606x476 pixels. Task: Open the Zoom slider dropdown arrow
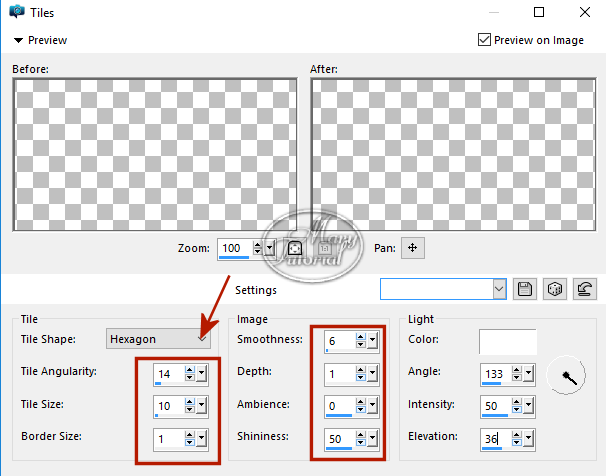[270, 247]
